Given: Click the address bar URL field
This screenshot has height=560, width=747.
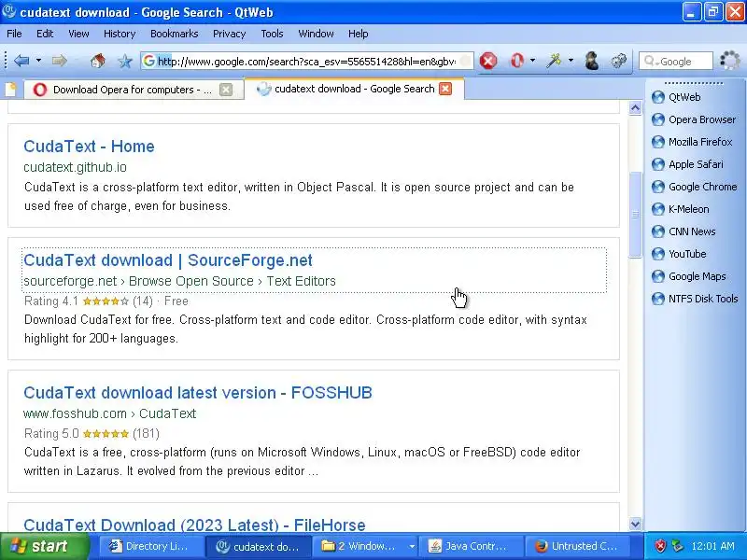Looking at the screenshot, I should [x=307, y=61].
